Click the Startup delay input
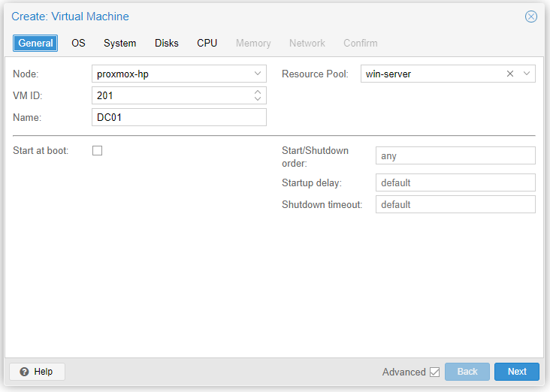Viewport: 550px width, 392px height. 455,182
